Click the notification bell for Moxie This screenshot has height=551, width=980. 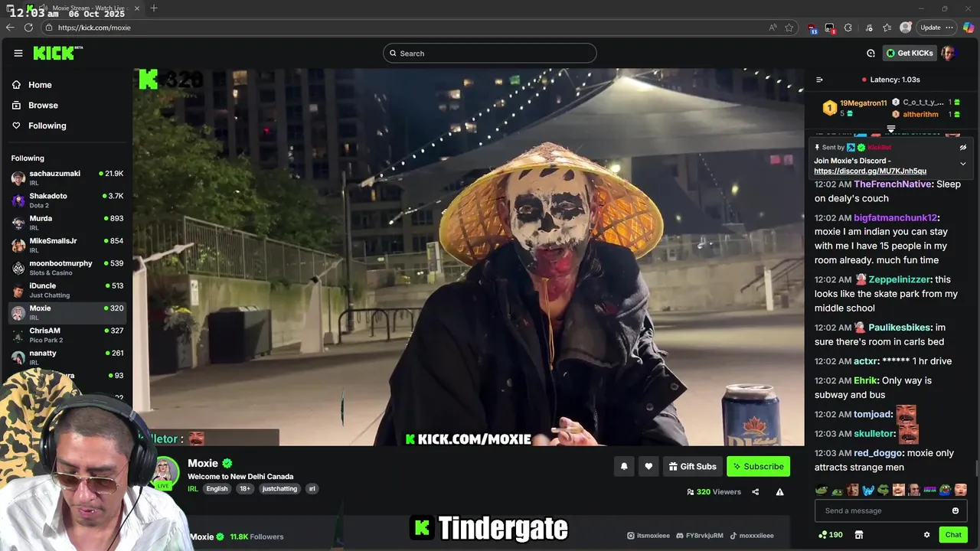tap(624, 466)
